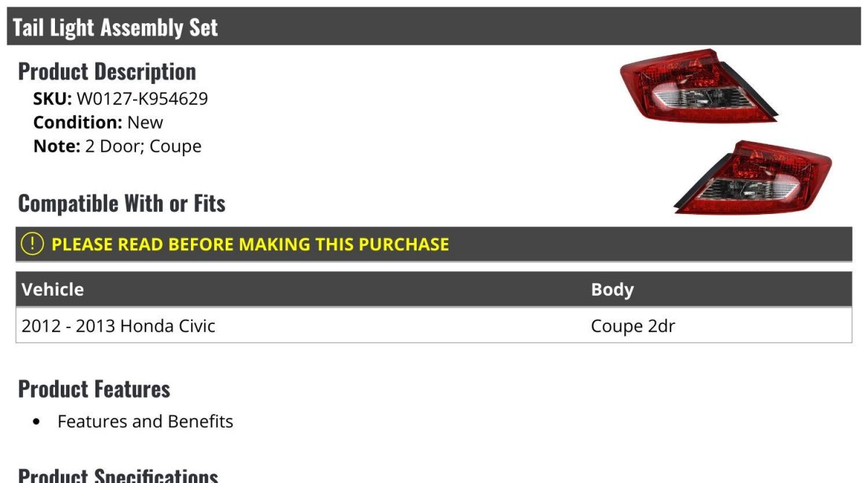The height and width of the screenshot is (483, 868).
Task: Click the Compatible With or Fits heading
Action: coord(122,203)
